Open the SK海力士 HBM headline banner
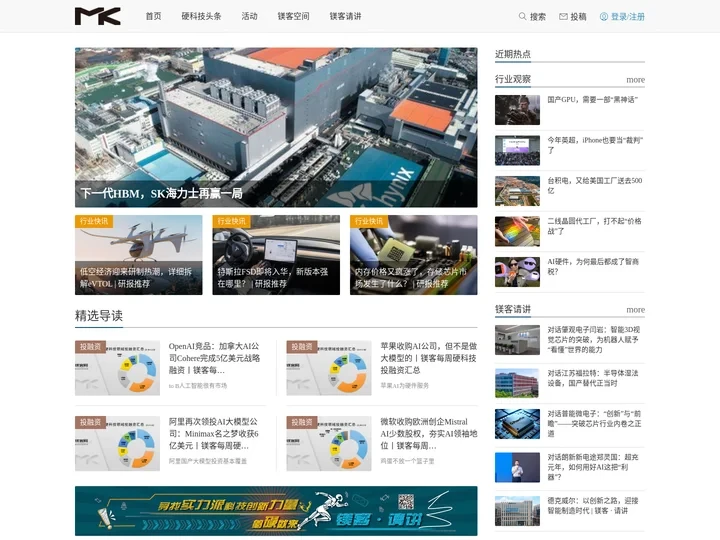 (276, 127)
